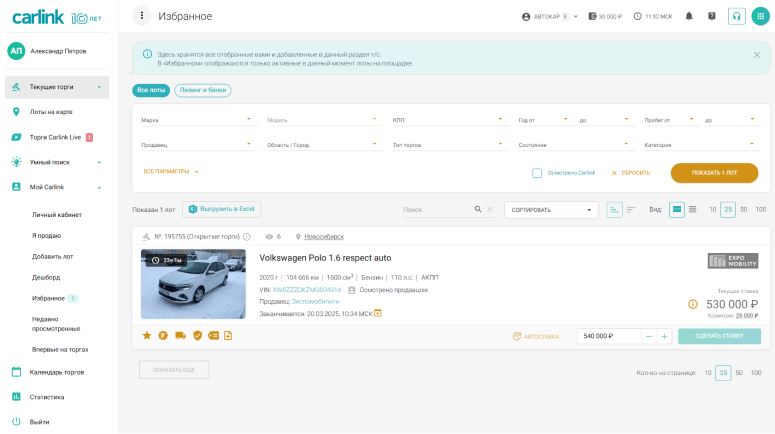Click the help question mark icon
775x434 pixels.
tap(711, 16)
